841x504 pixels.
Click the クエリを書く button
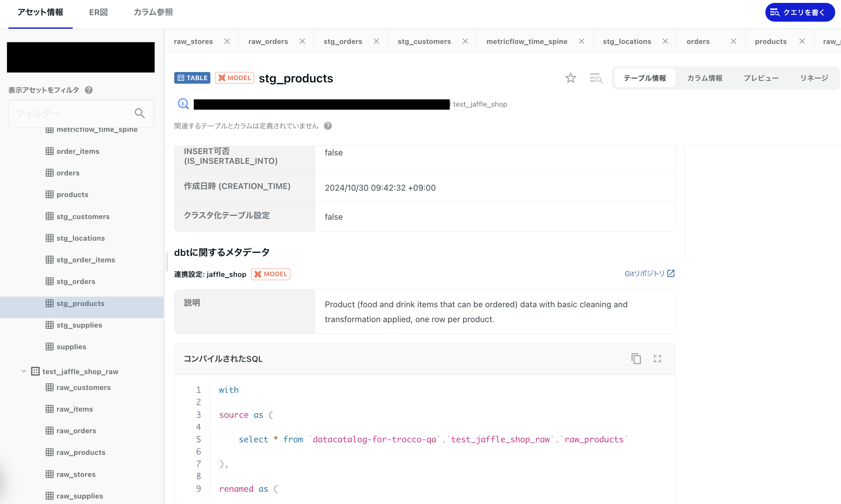[800, 13]
